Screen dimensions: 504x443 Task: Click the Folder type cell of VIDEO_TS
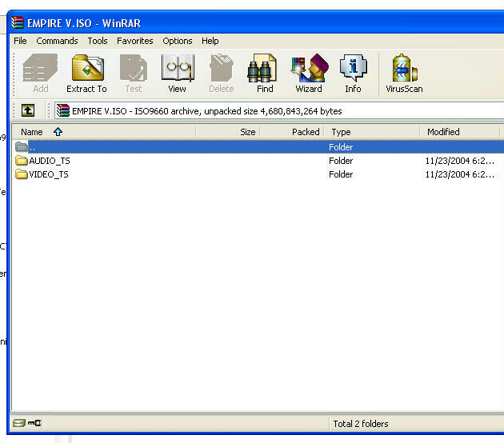coord(341,174)
